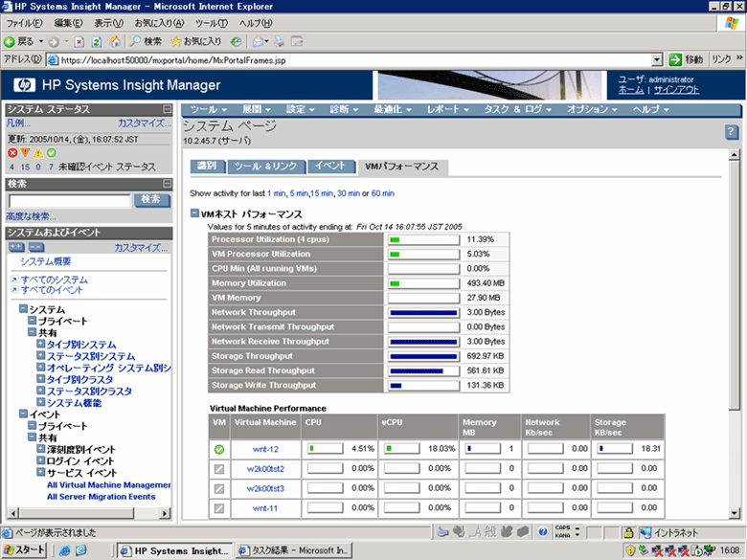
Task: Click gray status icon for w2k00tst3 VM
Action: click(219, 488)
